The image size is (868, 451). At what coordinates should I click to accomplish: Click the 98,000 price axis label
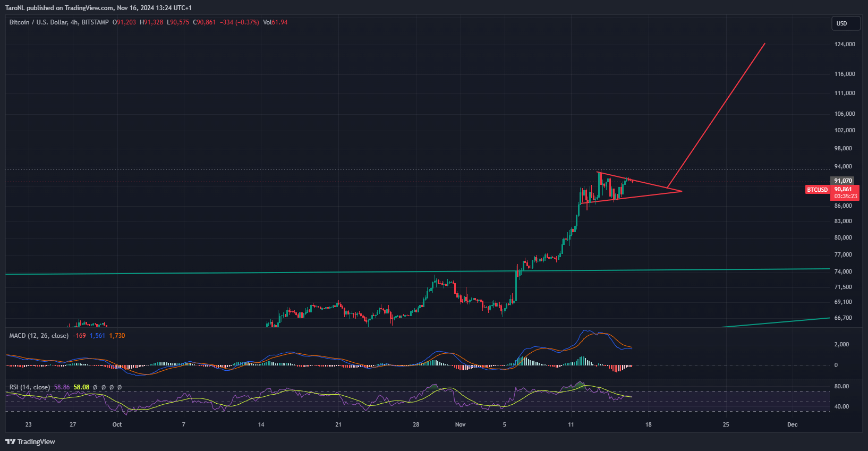(843, 148)
